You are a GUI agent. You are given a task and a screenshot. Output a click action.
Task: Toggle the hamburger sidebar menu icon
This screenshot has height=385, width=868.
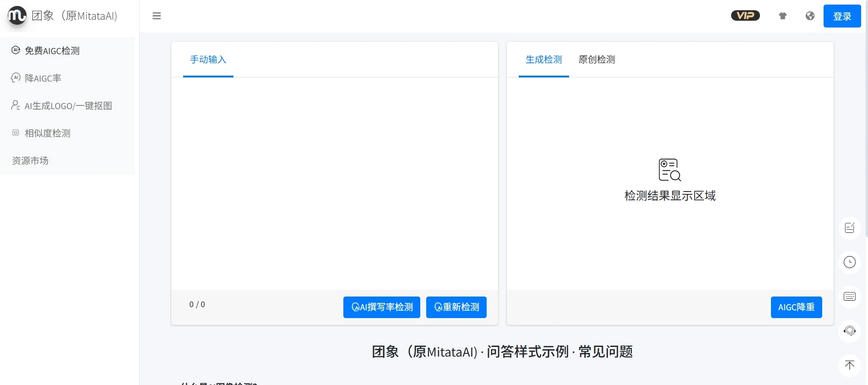157,16
